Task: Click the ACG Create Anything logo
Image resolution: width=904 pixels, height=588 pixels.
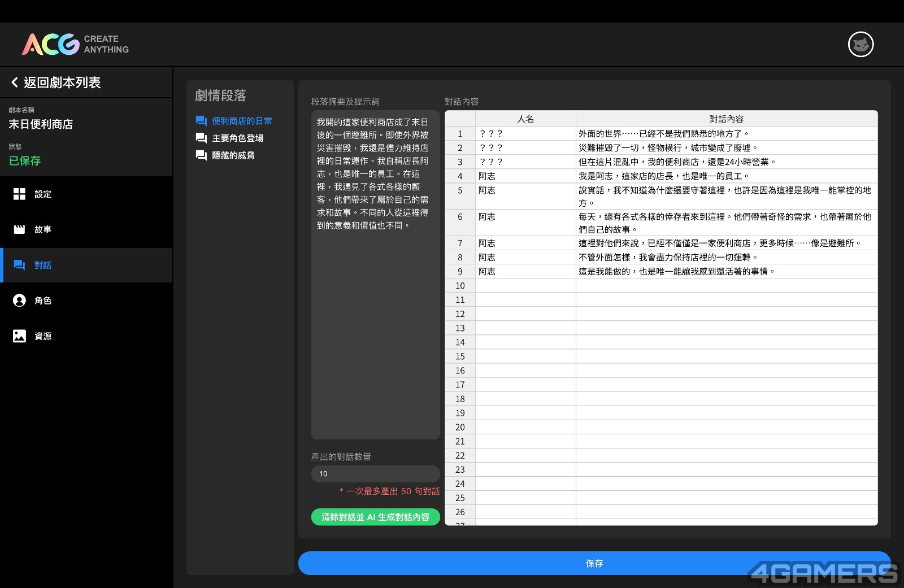Action: point(75,44)
